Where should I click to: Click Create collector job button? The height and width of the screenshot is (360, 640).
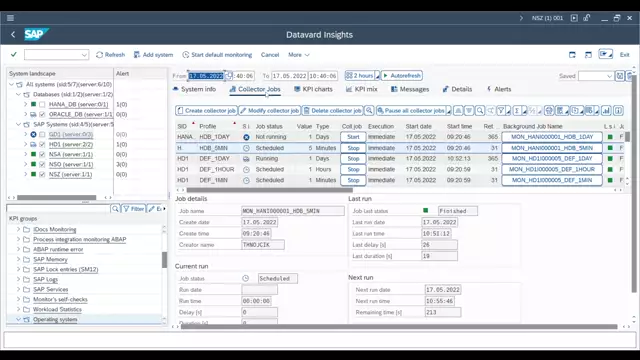207,111
